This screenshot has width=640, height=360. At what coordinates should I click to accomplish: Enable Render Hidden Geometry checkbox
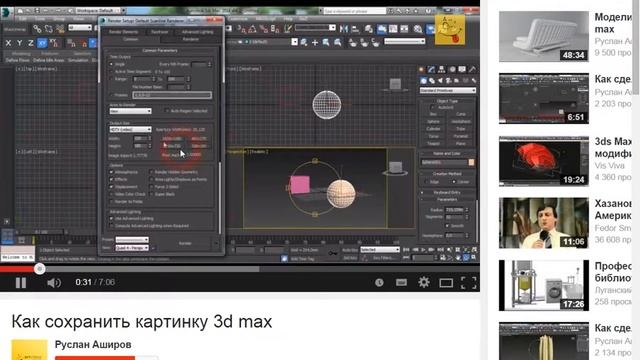pyautogui.click(x=151, y=172)
